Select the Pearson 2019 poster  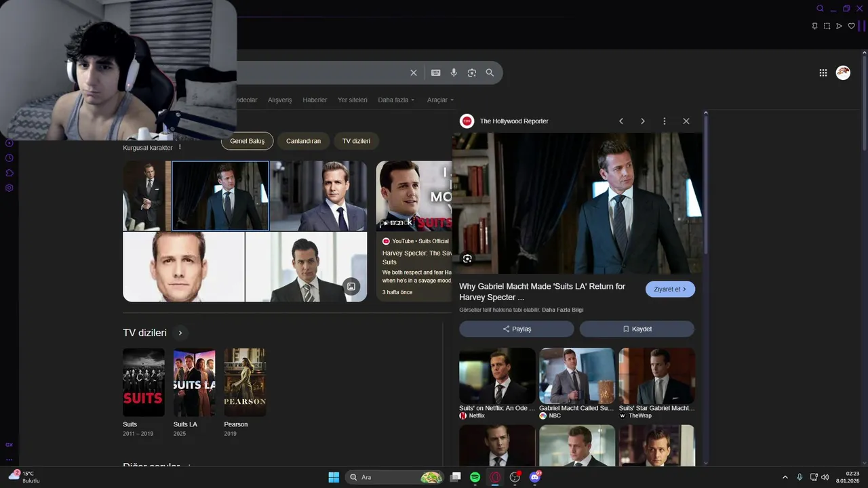245,382
